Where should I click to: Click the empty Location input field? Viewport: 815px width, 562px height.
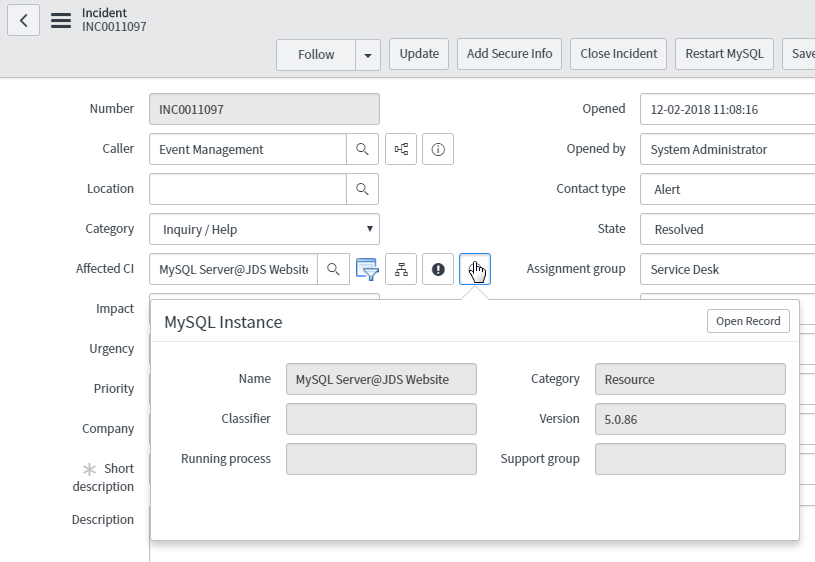coord(247,189)
